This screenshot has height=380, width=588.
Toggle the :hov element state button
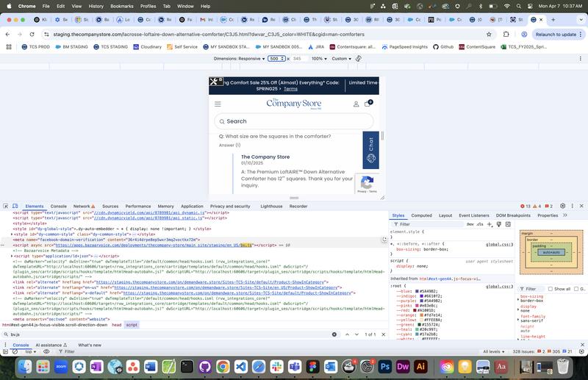pyautogui.click(x=470, y=224)
